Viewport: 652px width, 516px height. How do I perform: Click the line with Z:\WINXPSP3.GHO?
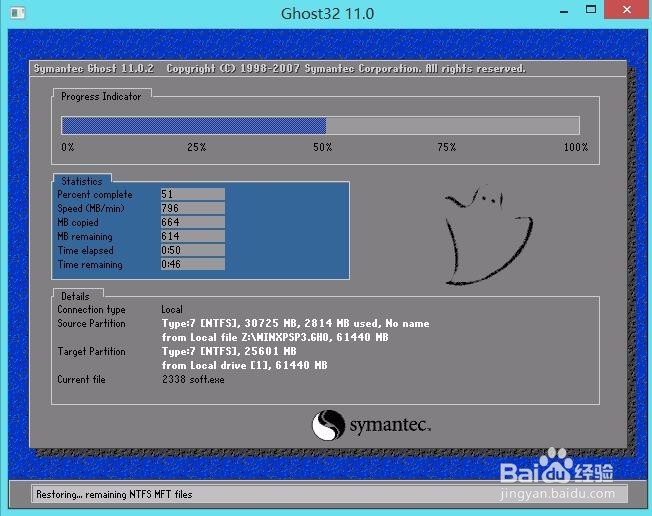click(275, 337)
